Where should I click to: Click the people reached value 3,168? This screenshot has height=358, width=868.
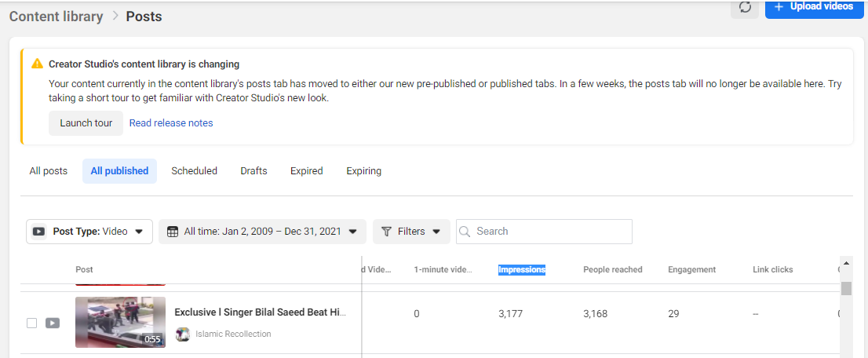(x=595, y=314)
